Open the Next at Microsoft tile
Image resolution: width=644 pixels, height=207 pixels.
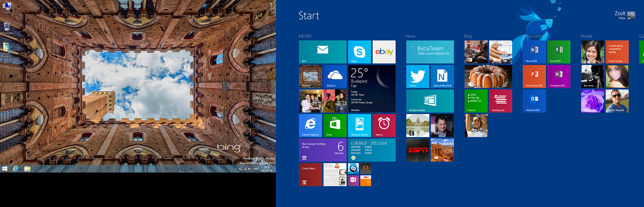pos(442,76)
